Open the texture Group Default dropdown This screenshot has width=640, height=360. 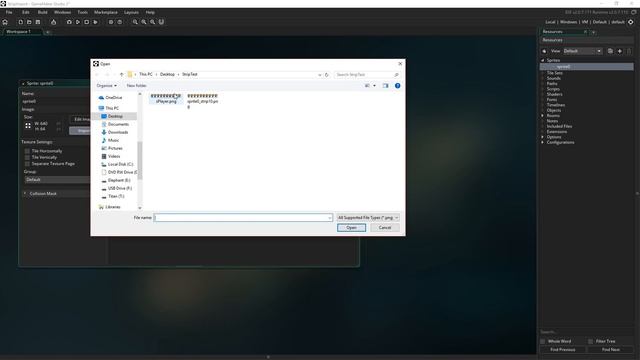[x=57, y=180]
